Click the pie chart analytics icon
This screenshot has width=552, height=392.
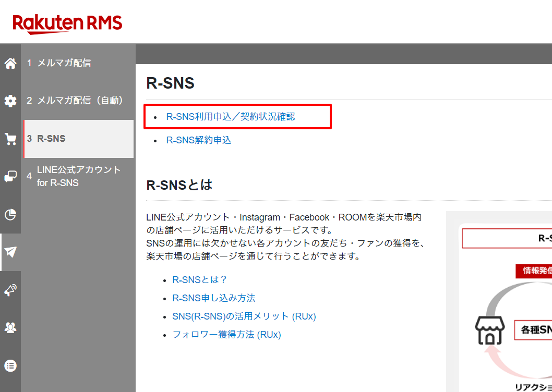click(x=10, y=214)
